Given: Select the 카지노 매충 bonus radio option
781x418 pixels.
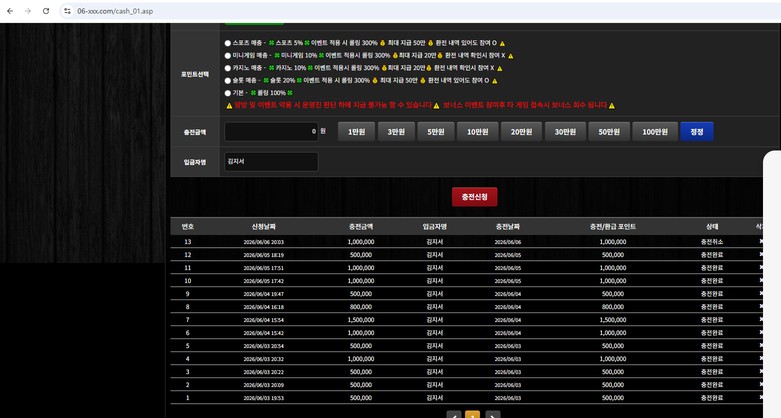Looking at the screenshot, I should tap(228, 68).
